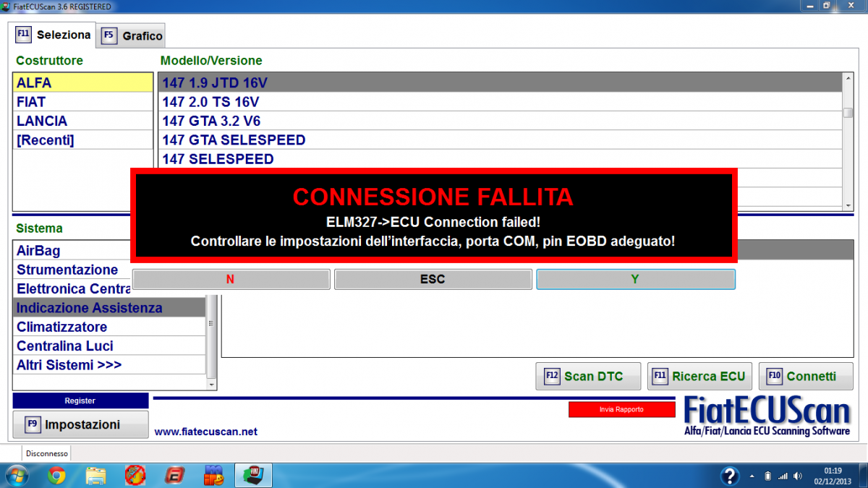The width and height of the screenshot is (868, 488).
Task: Click FiatECUScan taskbar icon
Action: pyautogui.click(x=252, y=475)
